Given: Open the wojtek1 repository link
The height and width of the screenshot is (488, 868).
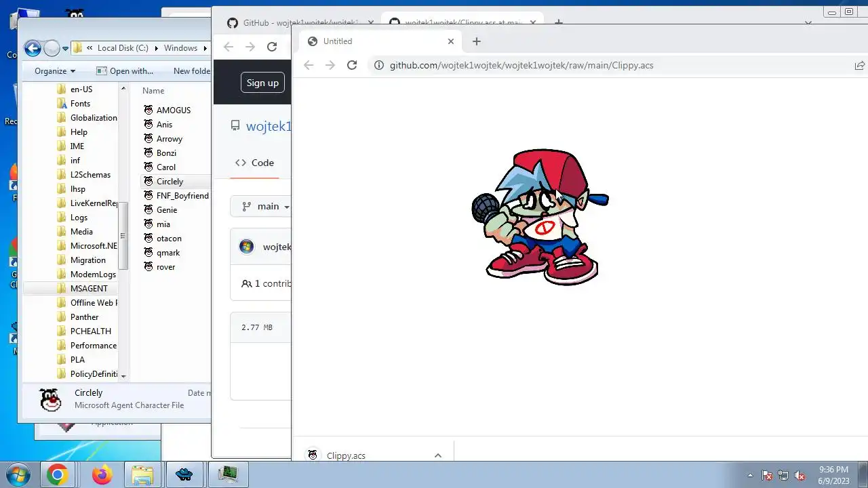Looking at the screenshot, I should 269,126.
